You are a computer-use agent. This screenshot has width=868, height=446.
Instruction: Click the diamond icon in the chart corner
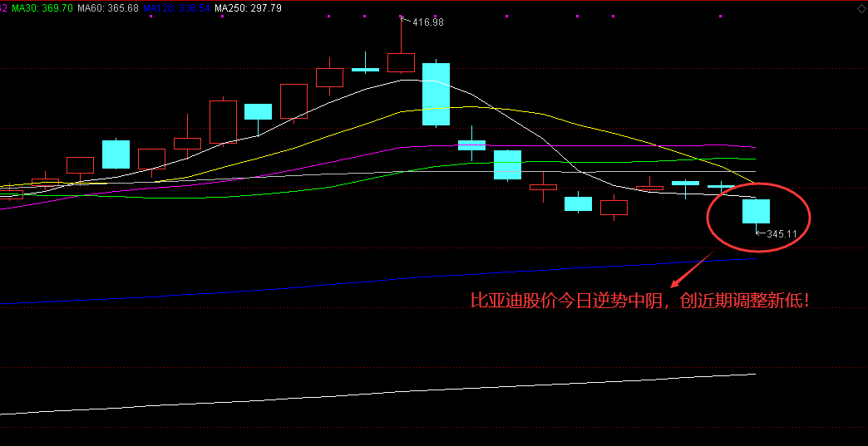[x=861, y=8]
